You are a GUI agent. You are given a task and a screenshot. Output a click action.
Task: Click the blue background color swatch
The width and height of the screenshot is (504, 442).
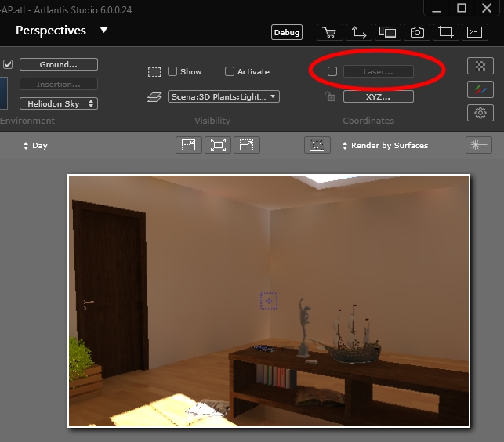click(x=4, y=93)
